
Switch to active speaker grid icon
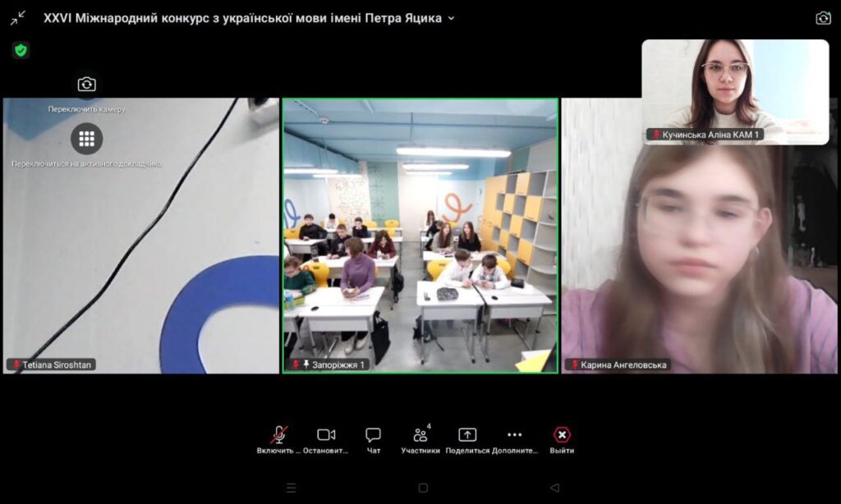tap(86, 139)
